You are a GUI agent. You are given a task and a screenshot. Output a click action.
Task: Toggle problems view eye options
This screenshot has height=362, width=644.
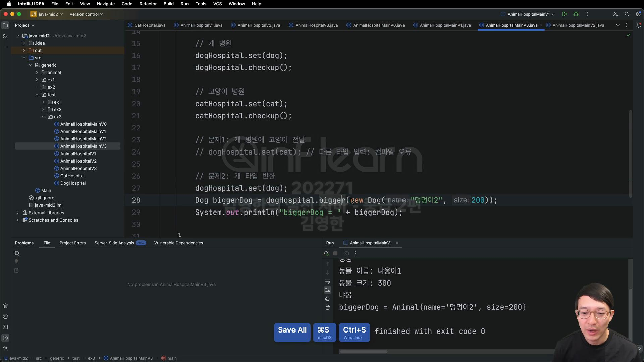click(x=16, y=253)
